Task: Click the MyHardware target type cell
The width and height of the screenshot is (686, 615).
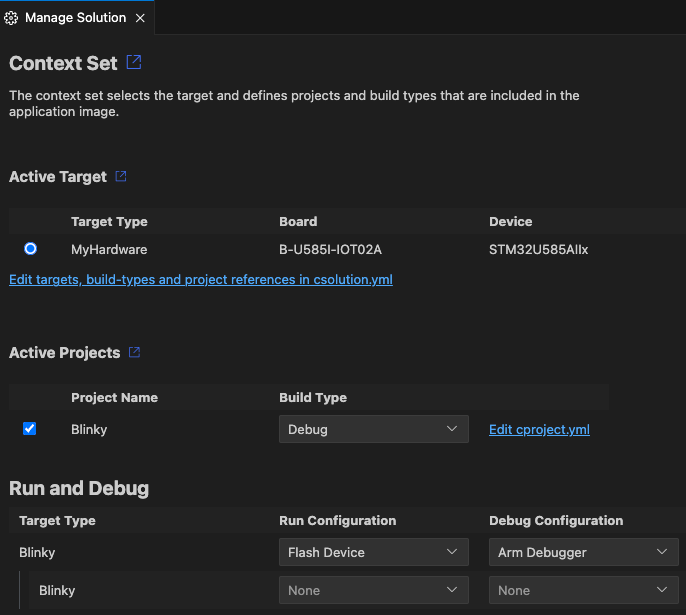Action: coord(109,249)
